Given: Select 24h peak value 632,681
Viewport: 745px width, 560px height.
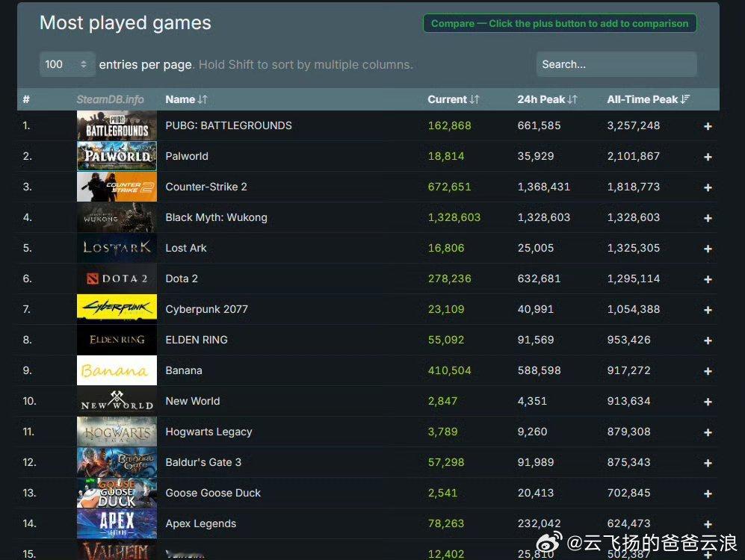Looking at the screenshot, I should pos(539,279).
